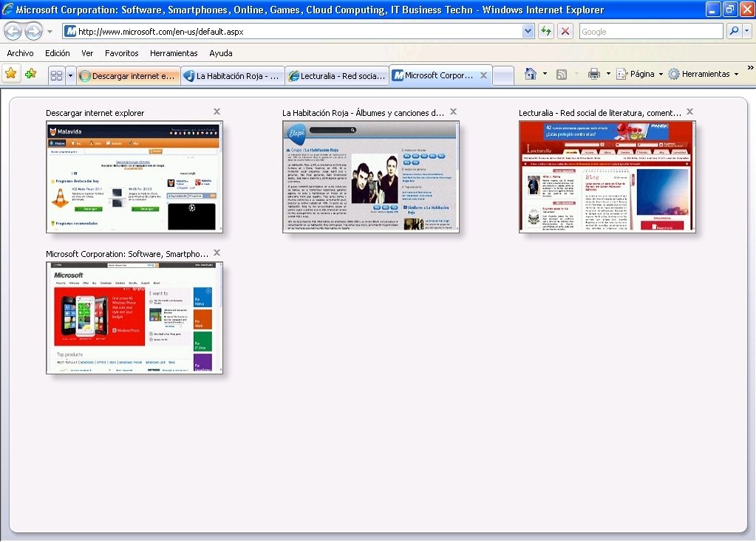Open the Home button dropdown arrow
The image size is (756, 542).
click(x=545, y=74)
